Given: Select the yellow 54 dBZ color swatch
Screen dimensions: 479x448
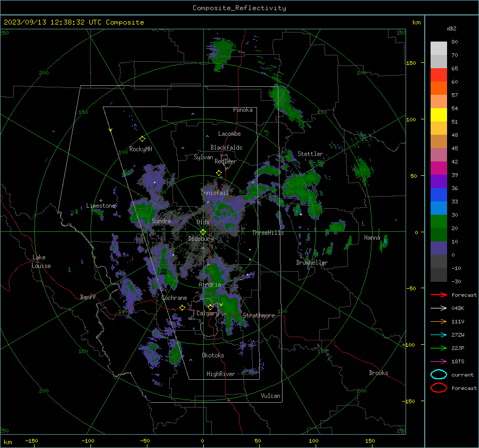Looking at the screenshot, I should [x=439, y=115].
